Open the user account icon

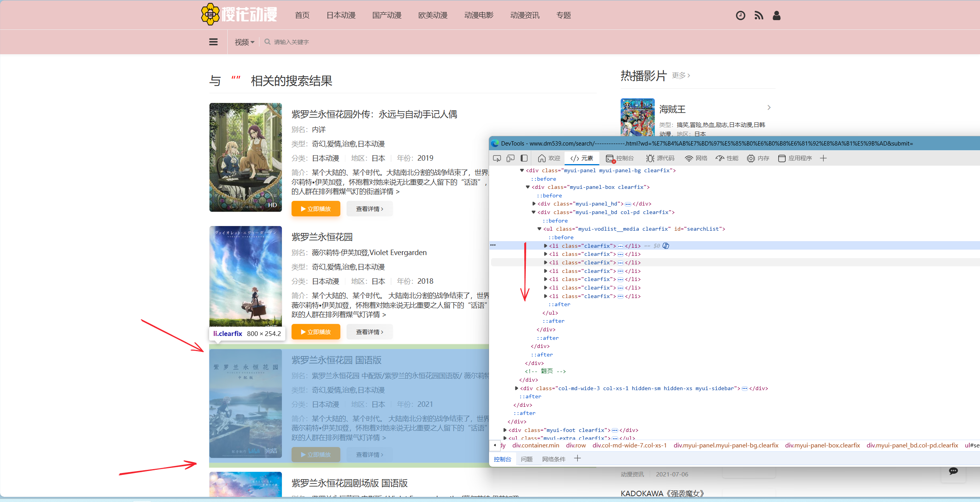tap(776, 15)
